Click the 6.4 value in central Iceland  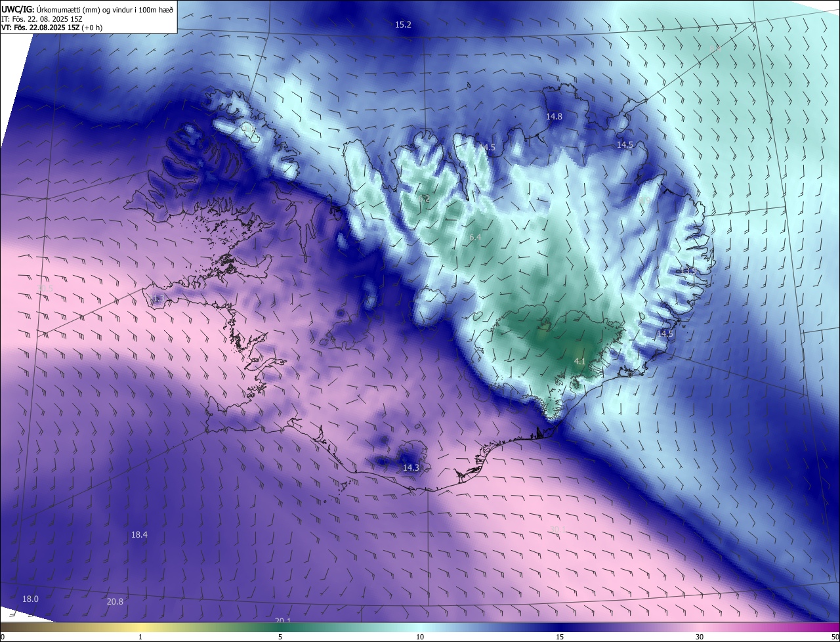476,237
